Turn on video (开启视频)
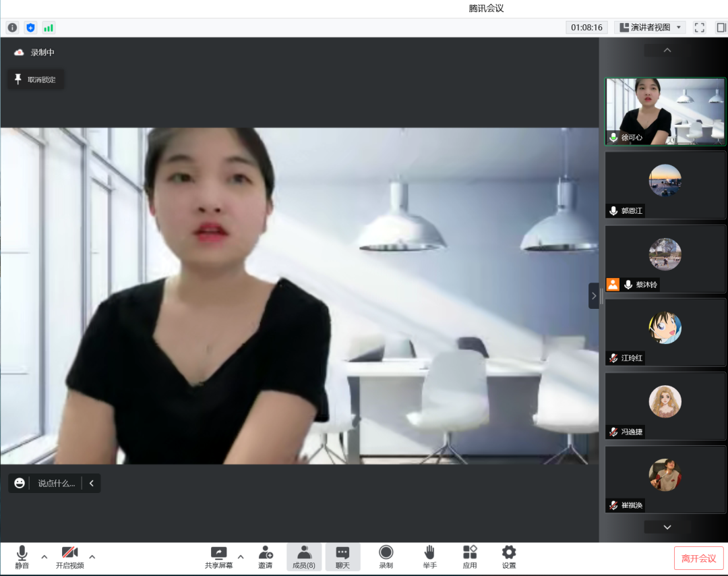Image resolution: width=728 pixels, height=576 pixels. coord(70,557)
